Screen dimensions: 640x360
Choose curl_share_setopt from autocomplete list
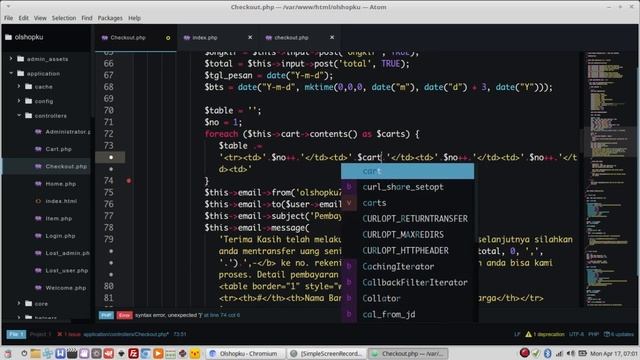(407, 187)
